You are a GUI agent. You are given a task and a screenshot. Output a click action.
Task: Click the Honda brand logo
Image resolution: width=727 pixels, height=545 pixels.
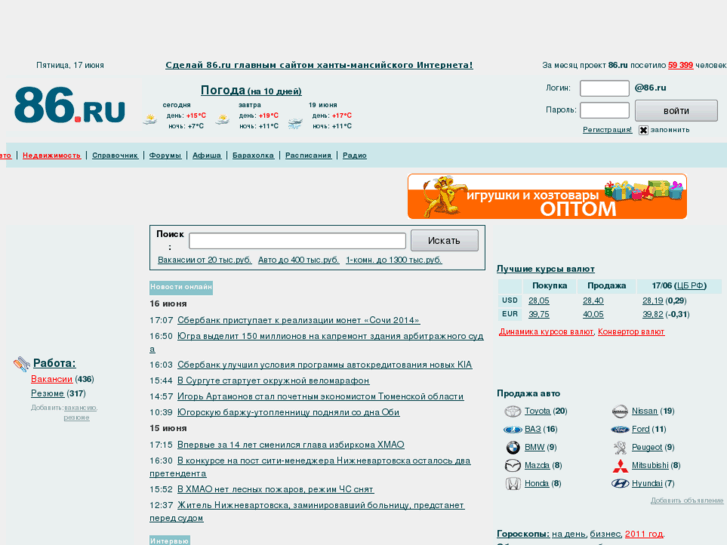click(513, 484)
